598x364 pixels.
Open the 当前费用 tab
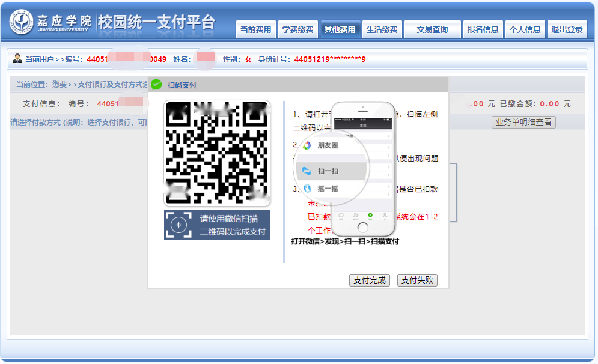click(255, 29)
